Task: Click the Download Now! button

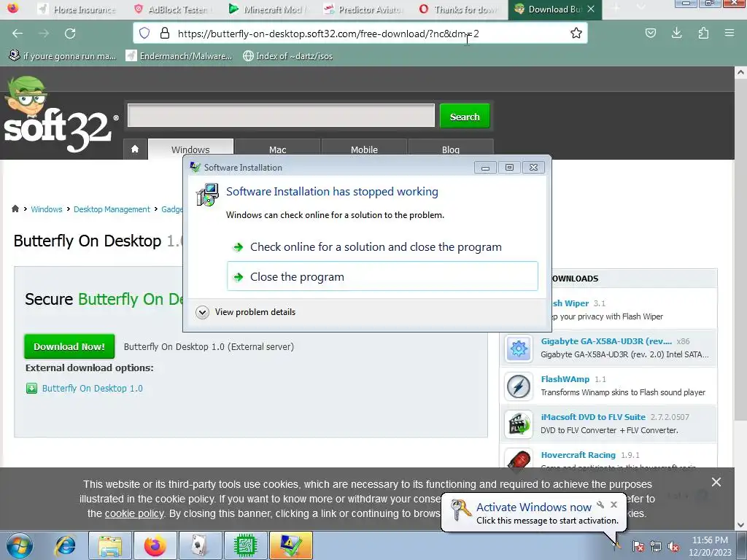Action: coord(69,346)
